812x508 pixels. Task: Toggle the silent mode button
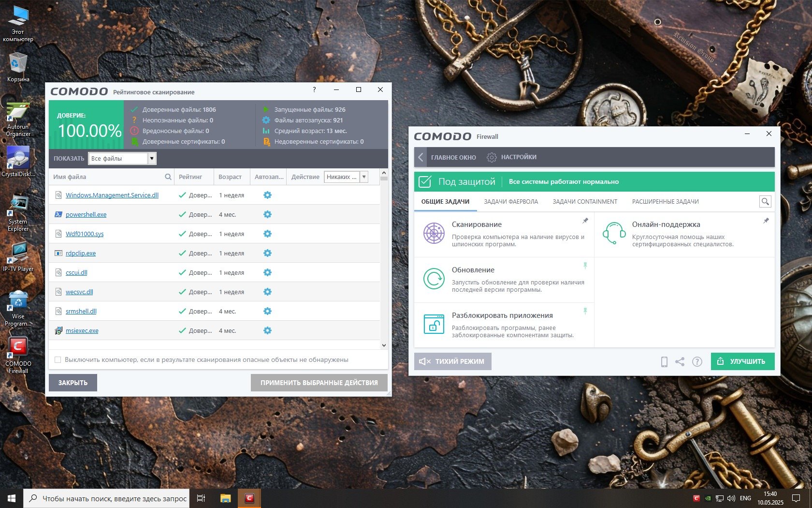tap(452, 361)
